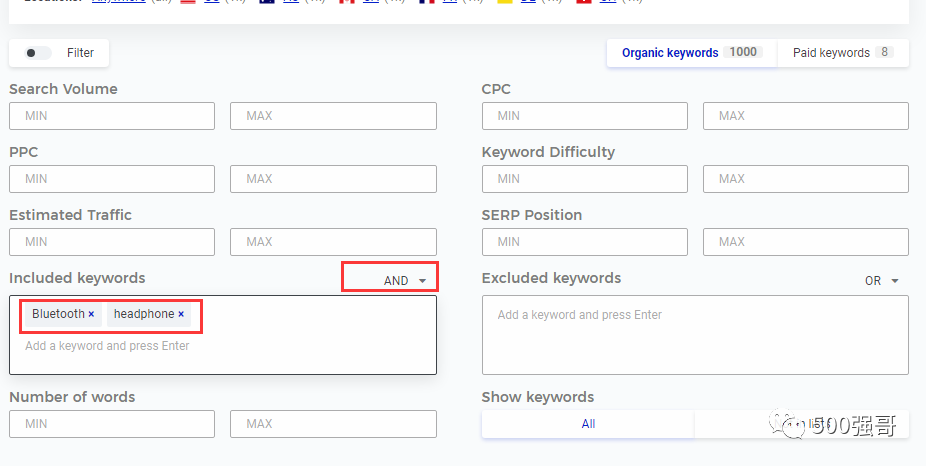Click the Number of words MAX field
This screenshot has height=466, width=926.
(x=333, y=424)
